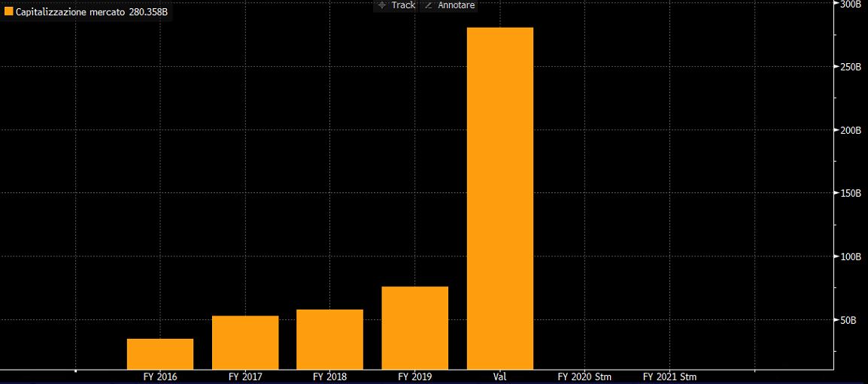Click the Val axis label

click(x=500, y=376)
